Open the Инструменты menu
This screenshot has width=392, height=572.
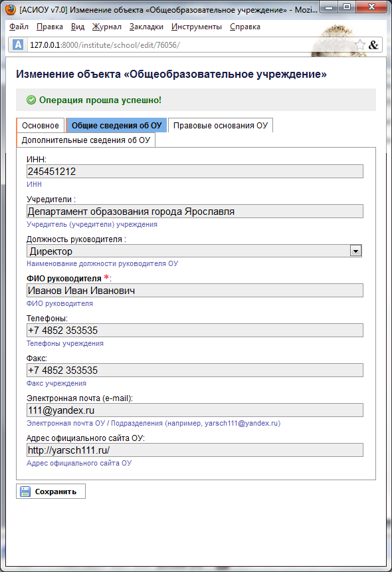pyautogui.click(x=197, y=27)
